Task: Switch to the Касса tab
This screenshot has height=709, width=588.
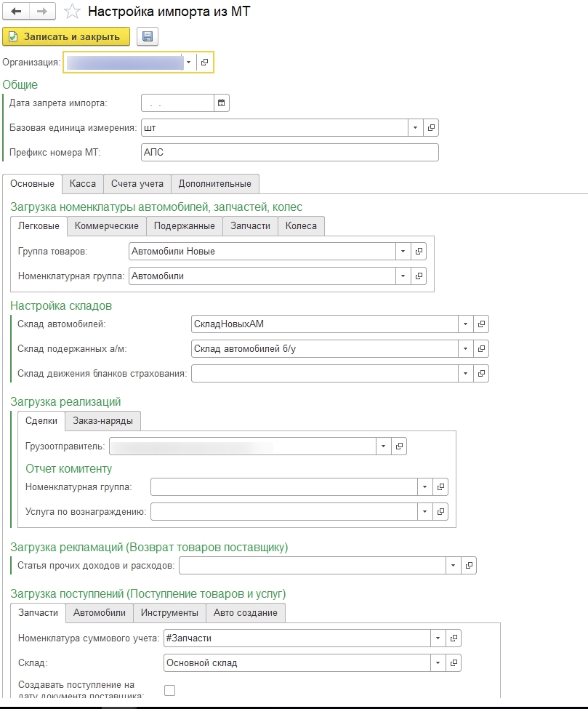Action: coord(82,183)
